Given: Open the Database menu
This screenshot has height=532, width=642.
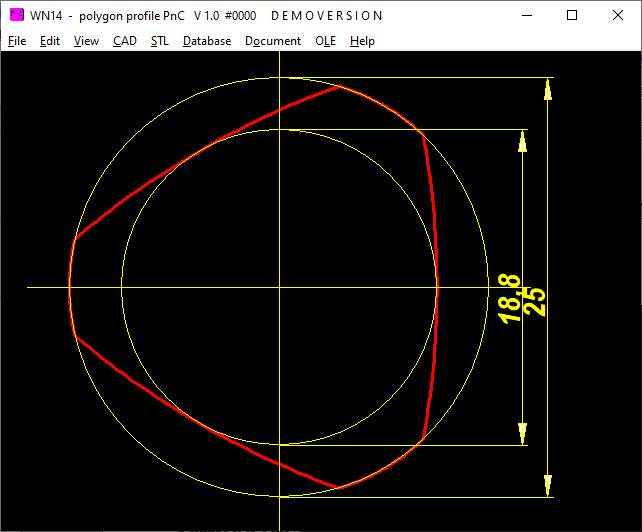Looking at the screenshot, I should point(207,41).
